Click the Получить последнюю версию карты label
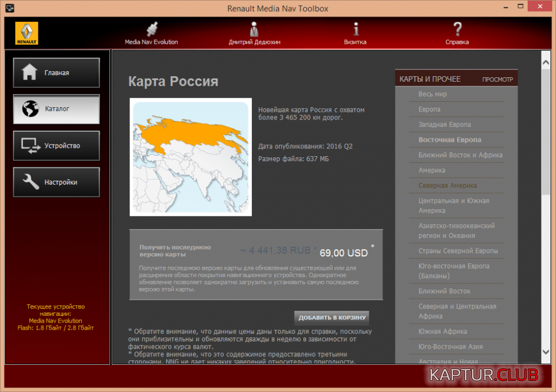Screen dimensions: 556x392 [175, 251]
